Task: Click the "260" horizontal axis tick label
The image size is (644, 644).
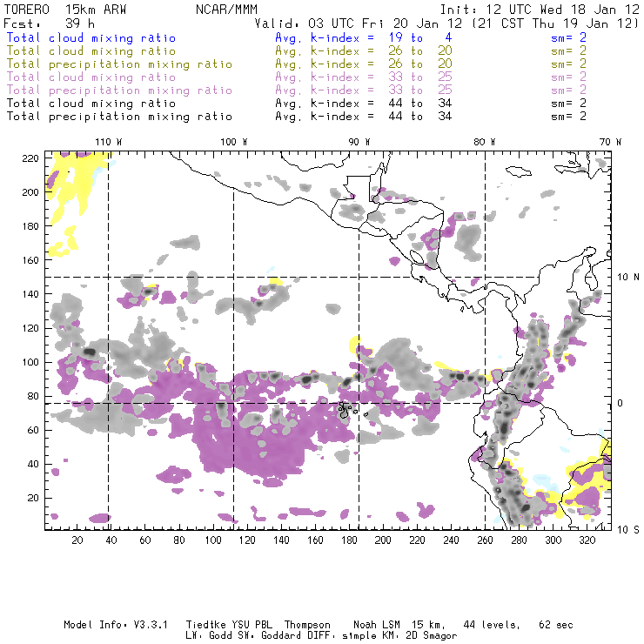Action: click(485, 540)
